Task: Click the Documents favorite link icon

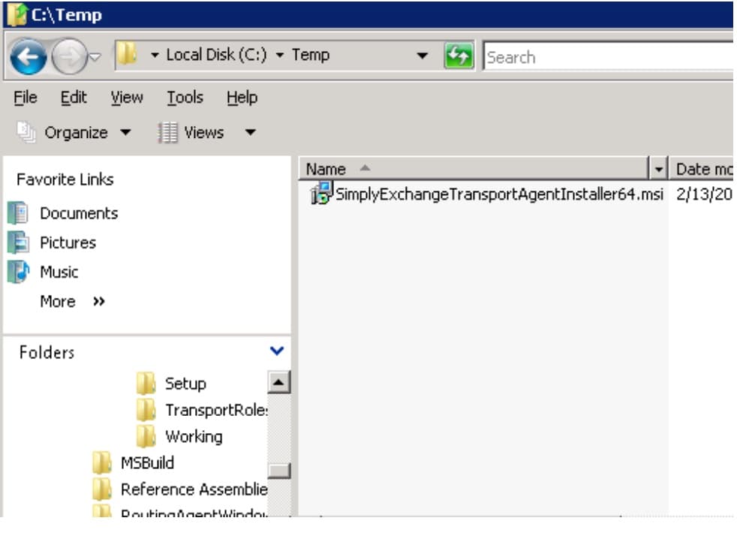Action: tap(18, 213)
